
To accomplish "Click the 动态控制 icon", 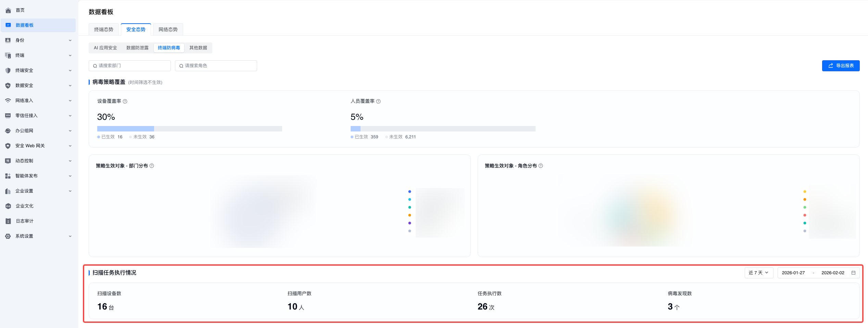I will point(8,161).
